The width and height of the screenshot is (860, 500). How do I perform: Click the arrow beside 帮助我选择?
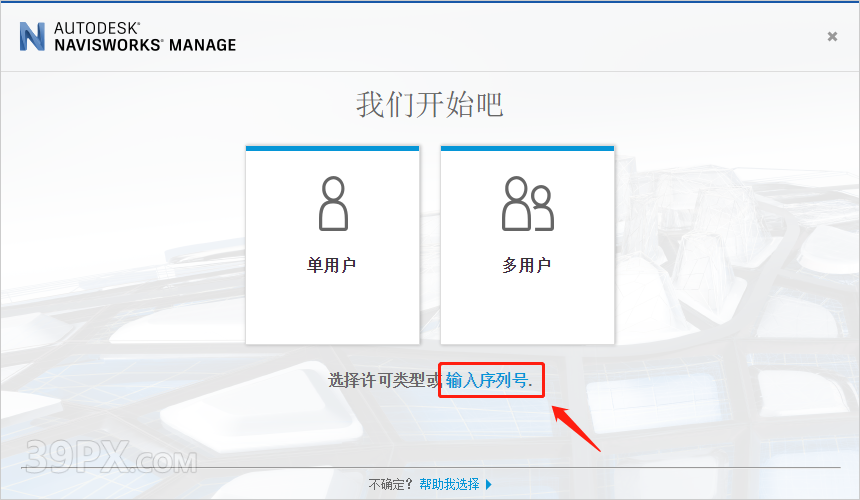point(489,485)
